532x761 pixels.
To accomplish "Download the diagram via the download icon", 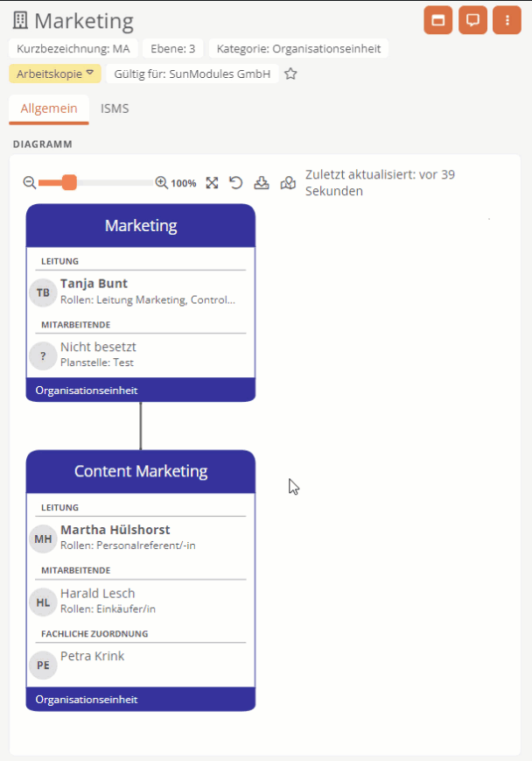I will coord(262,182).
